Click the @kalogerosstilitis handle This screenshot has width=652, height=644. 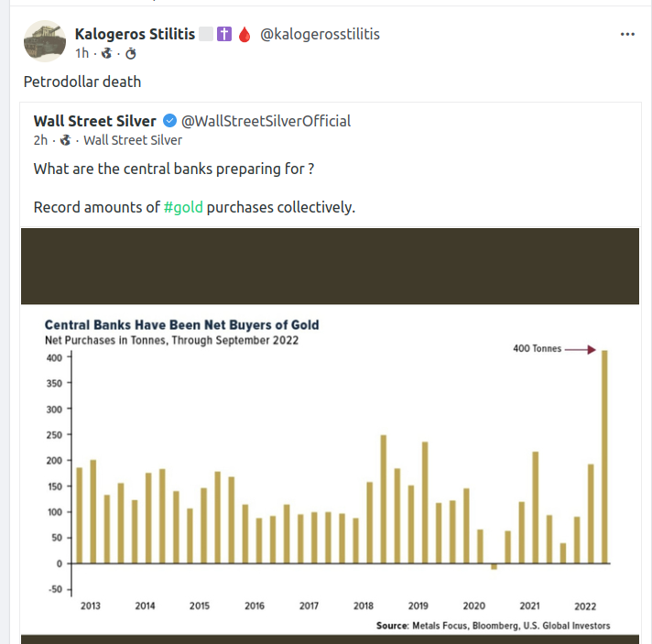320,34
